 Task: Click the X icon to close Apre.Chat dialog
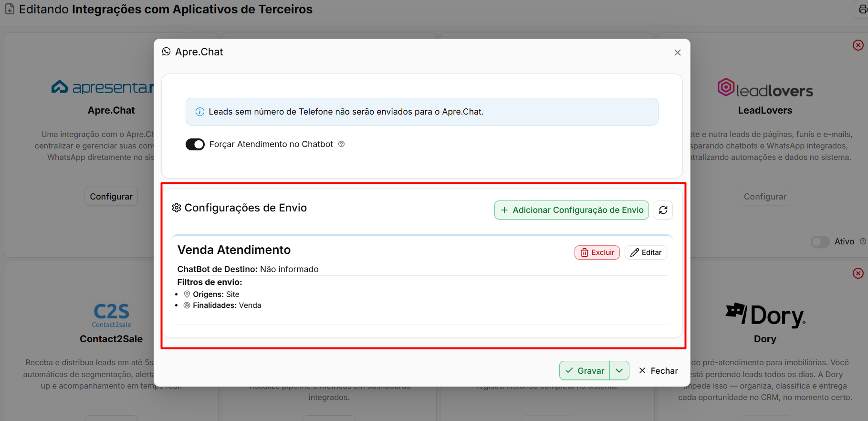point(678,53)
